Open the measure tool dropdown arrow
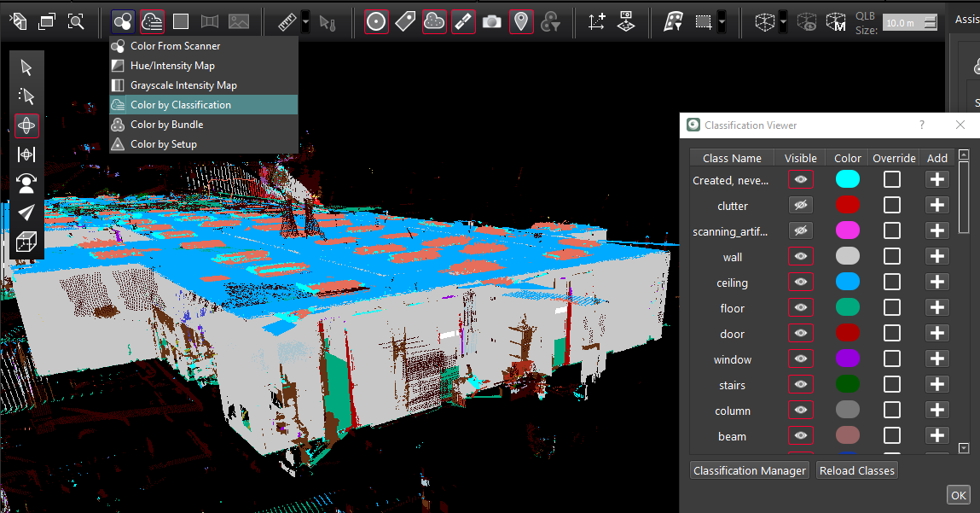The image size is (980, 513). [304, 21]
